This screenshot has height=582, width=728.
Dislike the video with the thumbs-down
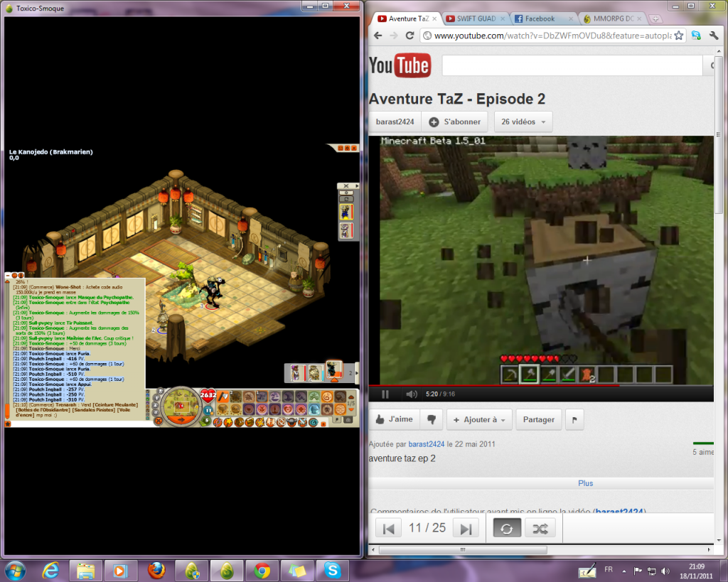[x=432, y=419]
